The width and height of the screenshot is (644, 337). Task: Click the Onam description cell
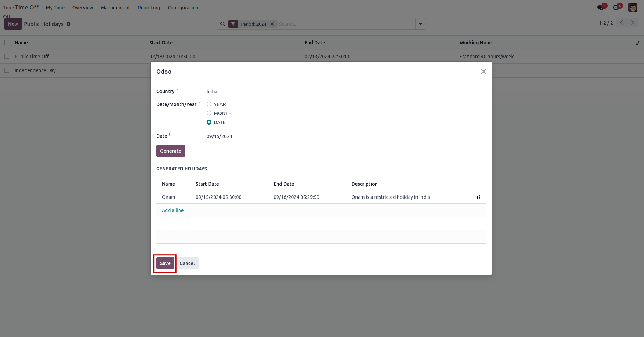tap(391, 197)
